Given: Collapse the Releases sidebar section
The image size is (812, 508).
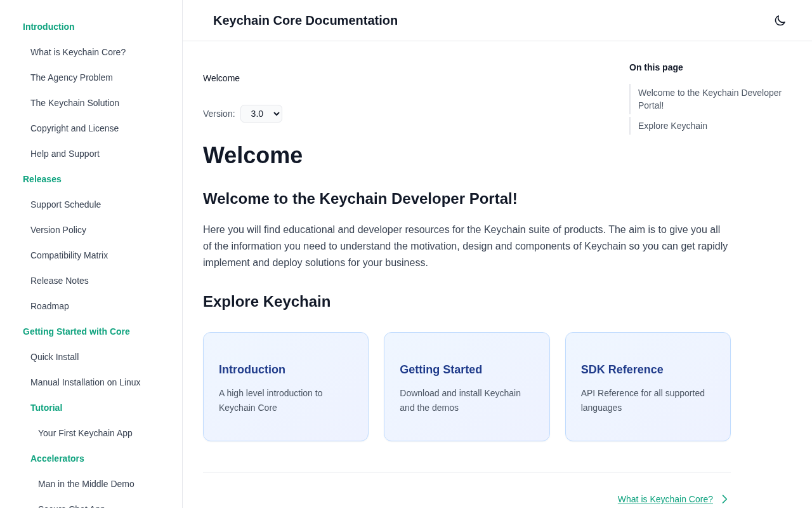Looking at the screenshot, I should point(42,179).
